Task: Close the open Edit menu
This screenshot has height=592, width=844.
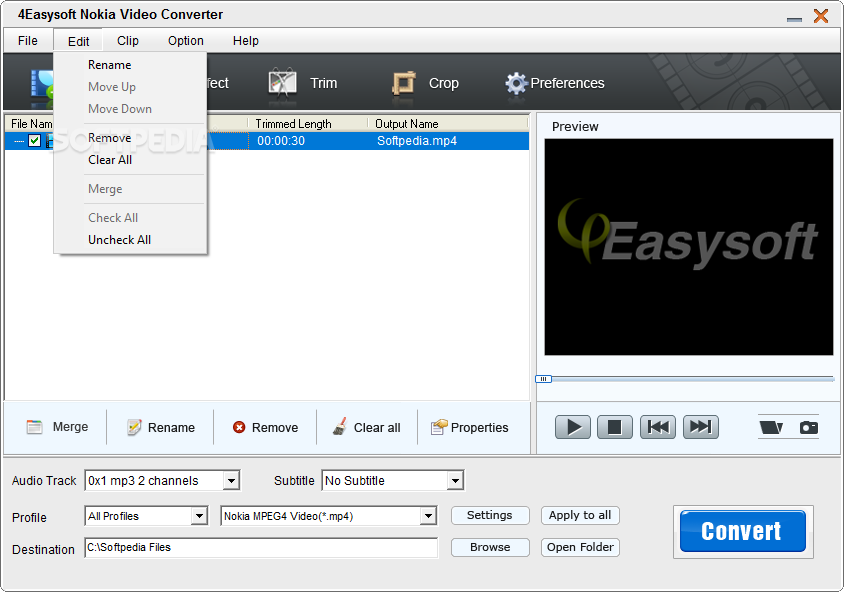Action: (x=79, y=41)
